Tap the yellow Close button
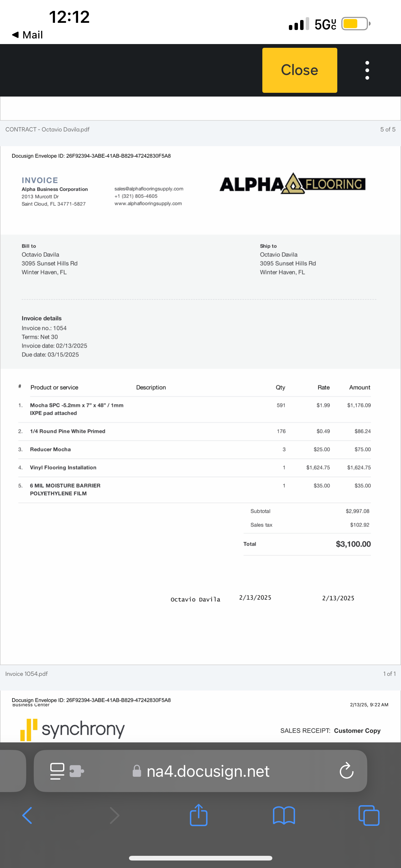The image size is (401, 868). click(x=299, y=70)
